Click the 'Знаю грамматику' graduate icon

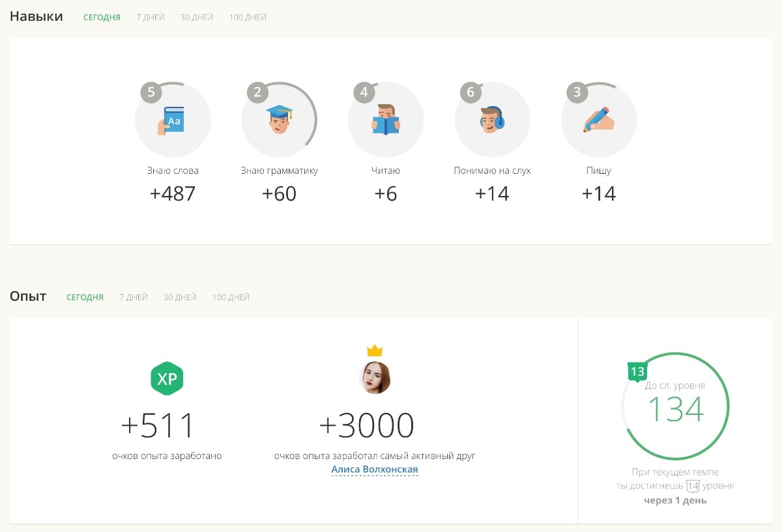click(x=279, y=120)
